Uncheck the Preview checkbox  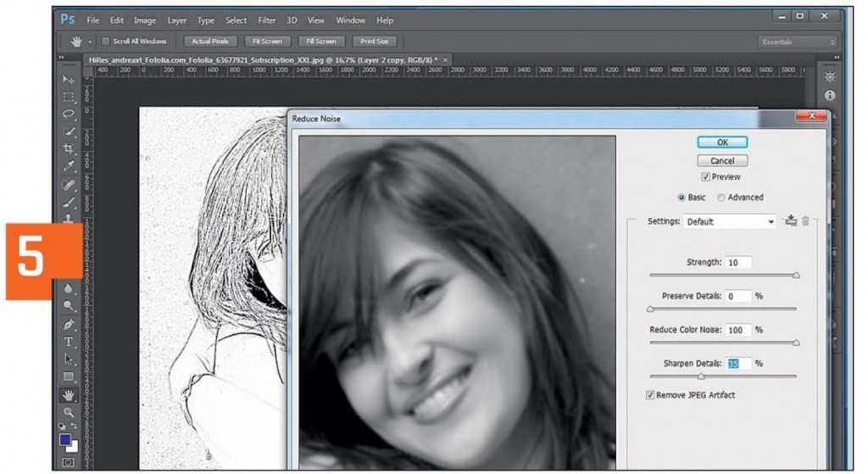pos(705,177)
